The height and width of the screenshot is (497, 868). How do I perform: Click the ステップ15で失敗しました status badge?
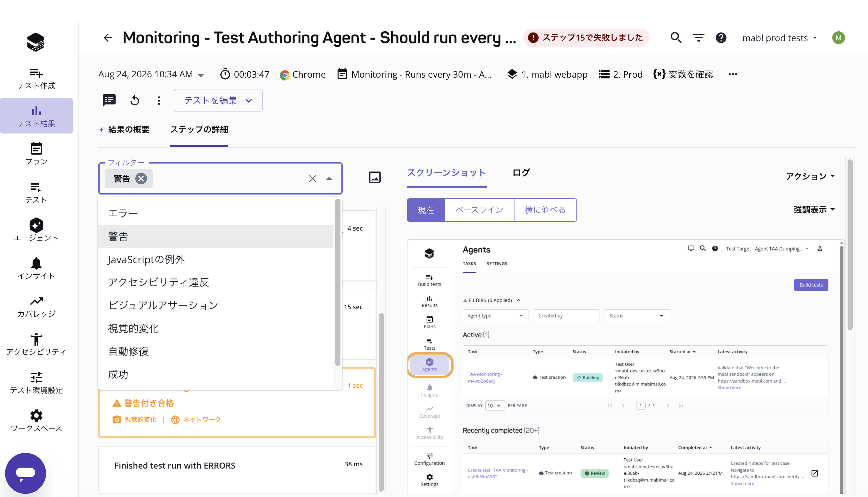586,38
